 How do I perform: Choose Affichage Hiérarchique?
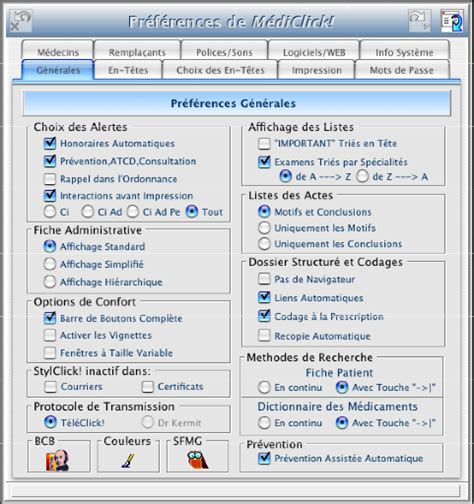coord(50,282)
